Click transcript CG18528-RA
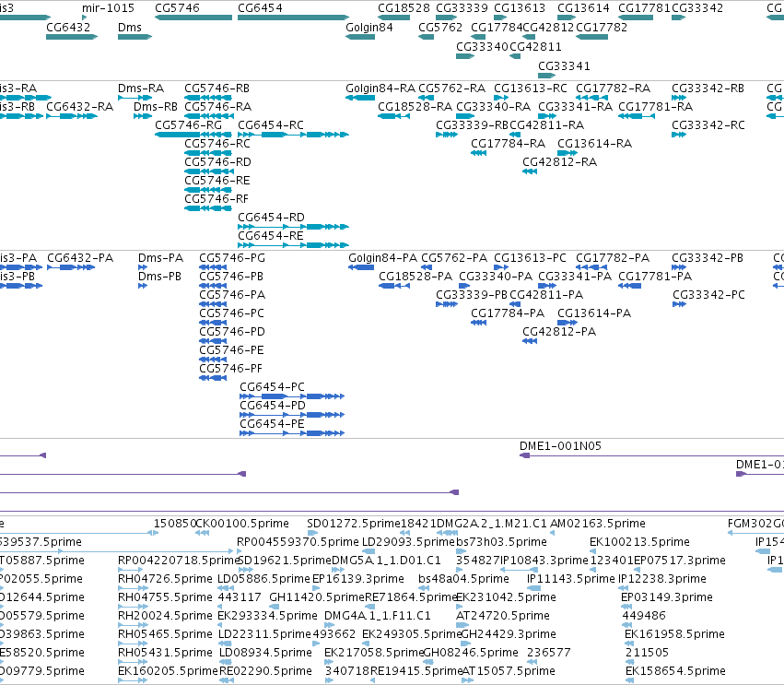This screenshot has width=784, height=685. [x=394, y=116]
